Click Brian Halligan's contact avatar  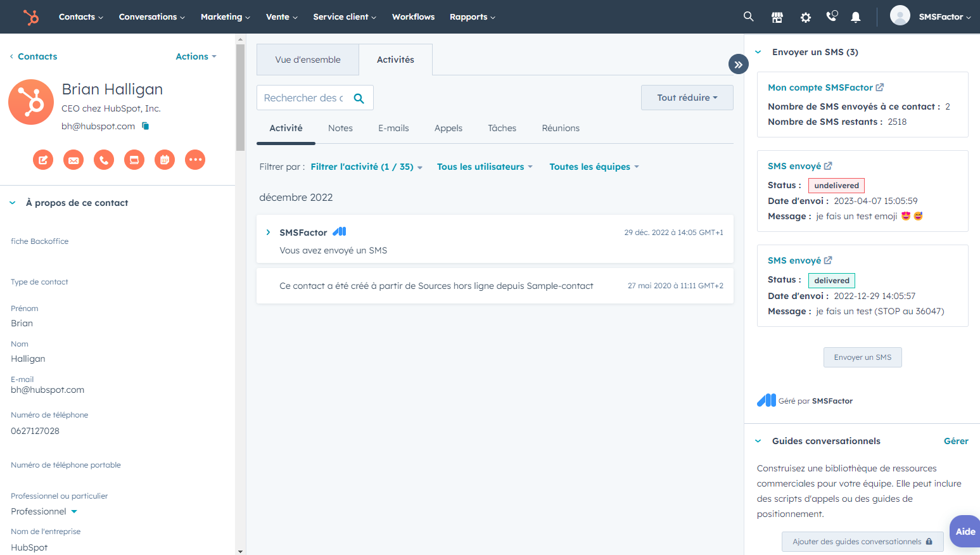(x=31, y=102)
